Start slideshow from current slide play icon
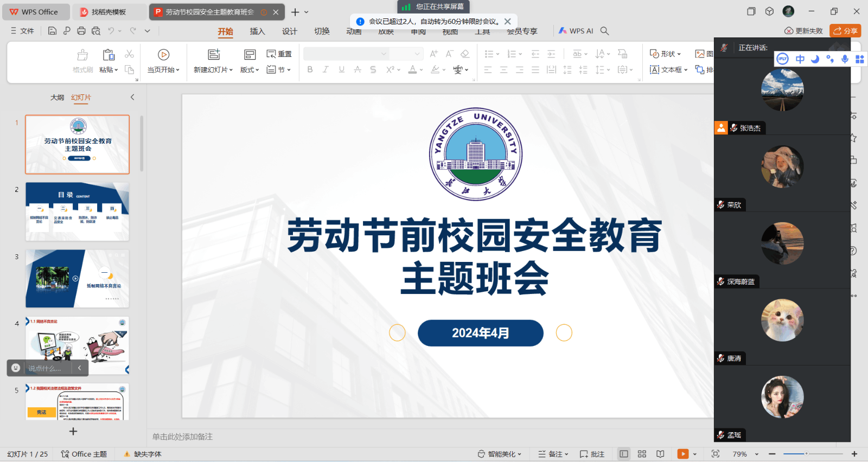 pyautogui.click(x=163, y=55)
